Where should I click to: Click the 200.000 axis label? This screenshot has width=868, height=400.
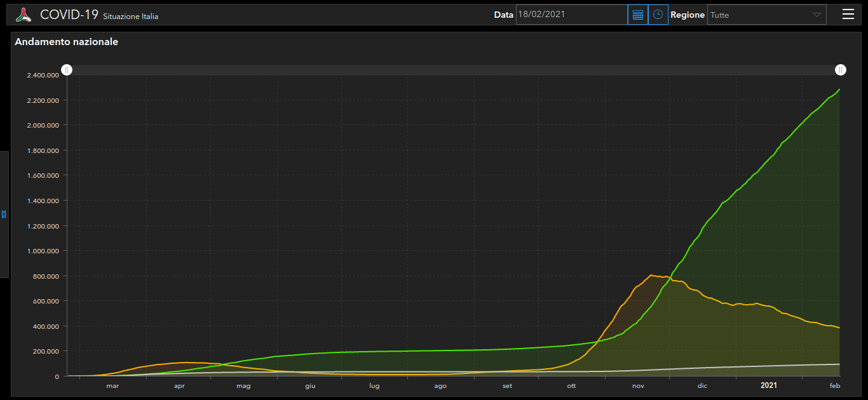47,351
